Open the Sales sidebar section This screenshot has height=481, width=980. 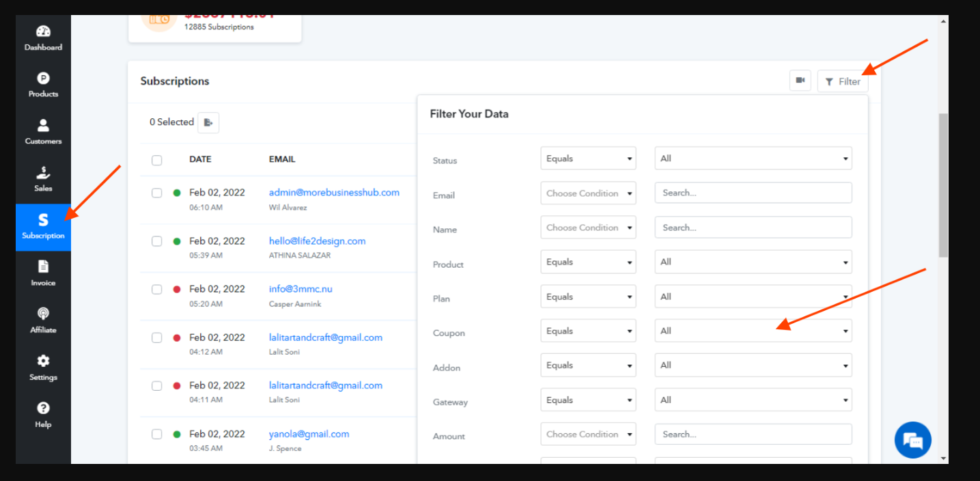click(43, 180)
